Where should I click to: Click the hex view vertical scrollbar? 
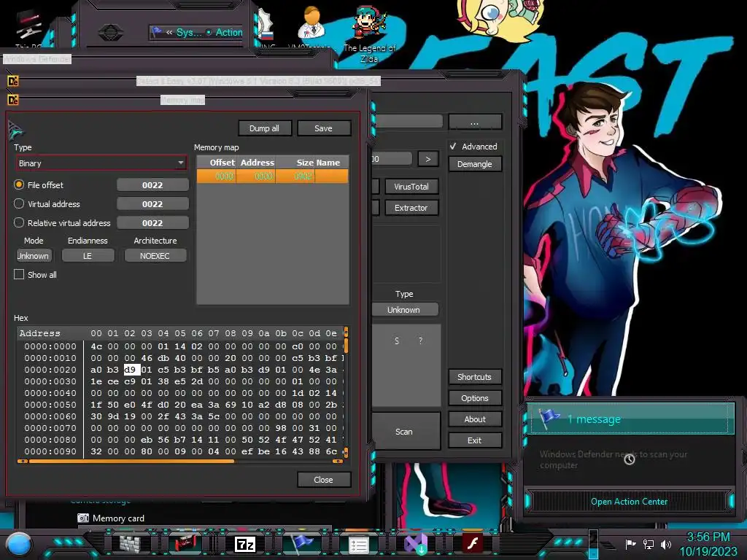tap(346, 392)
